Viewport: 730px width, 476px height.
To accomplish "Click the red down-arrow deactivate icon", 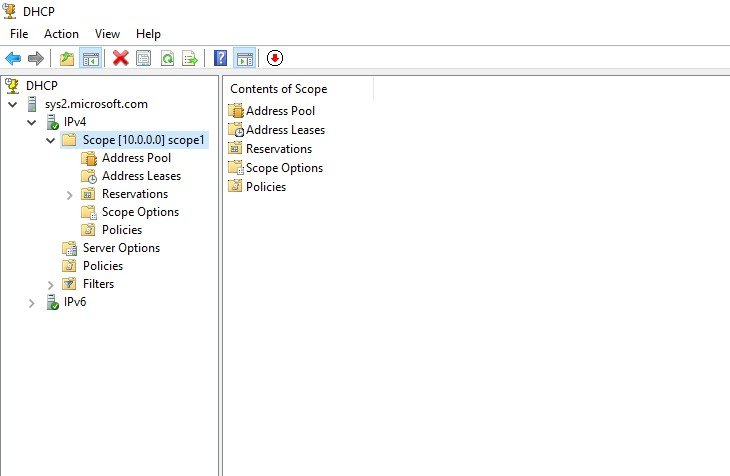I will [275, 58].
